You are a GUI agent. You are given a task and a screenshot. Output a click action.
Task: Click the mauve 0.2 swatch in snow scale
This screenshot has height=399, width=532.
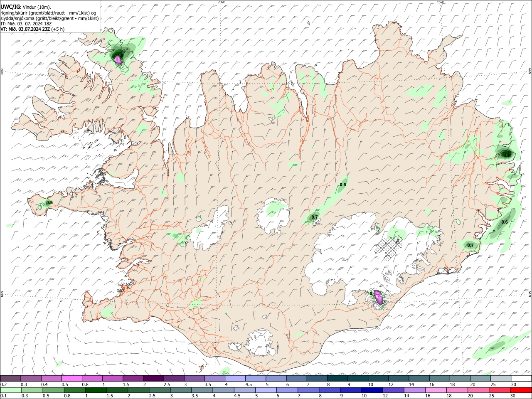pyautogui.click(x=10, y=379)
